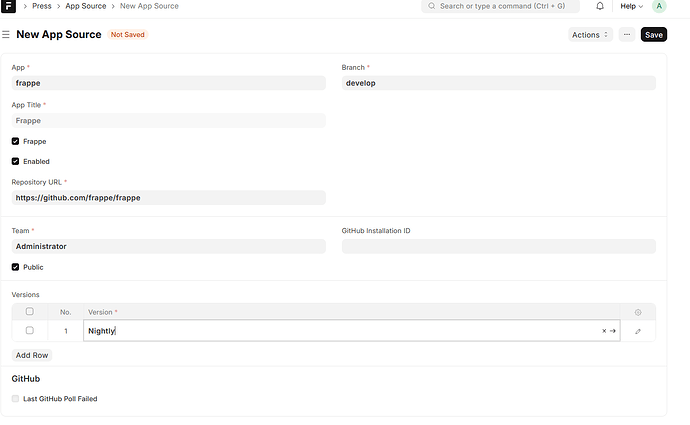Focus the App Title field
This screenshot has width=690, height=425.
[x=169, y=121]
